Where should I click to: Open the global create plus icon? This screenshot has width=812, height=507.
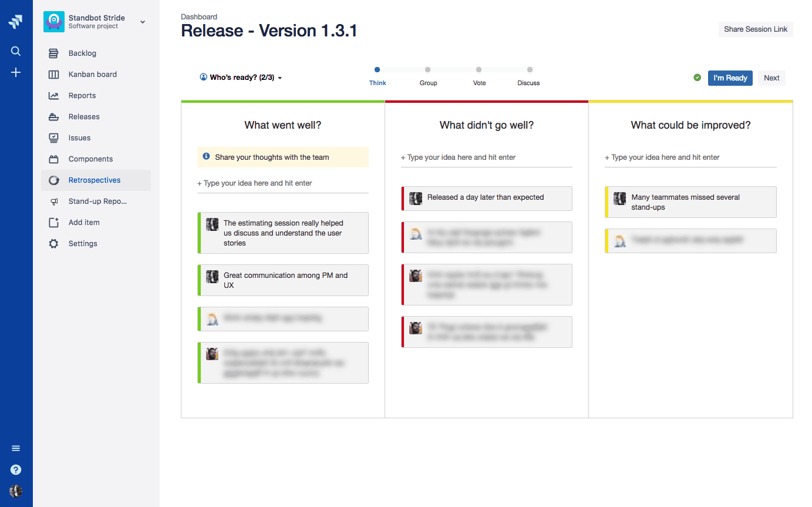click(x=16, y=72)
